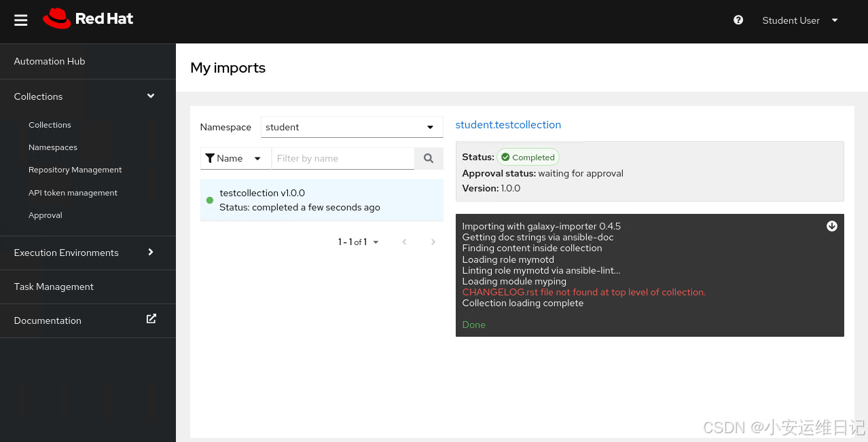The width and height of the screenshot is (868, 442).
Task: Go to the next page arrow
Action: (433, 242)
